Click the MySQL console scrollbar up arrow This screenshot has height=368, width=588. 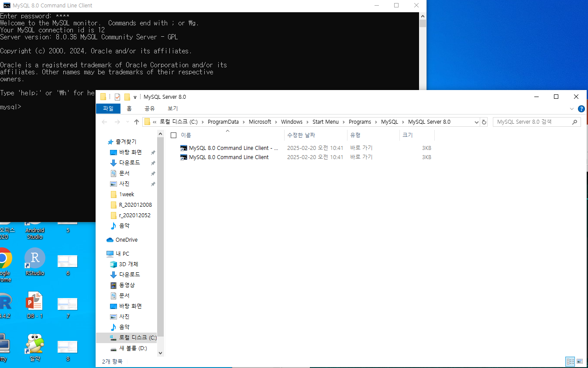(x=423, y=15)
